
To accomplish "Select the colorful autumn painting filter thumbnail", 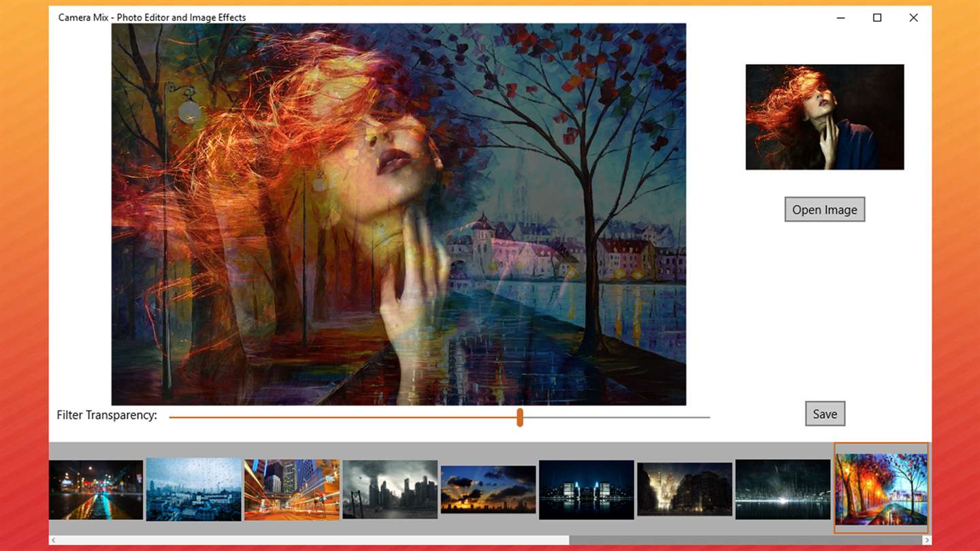I will click(x=881, y=489).
